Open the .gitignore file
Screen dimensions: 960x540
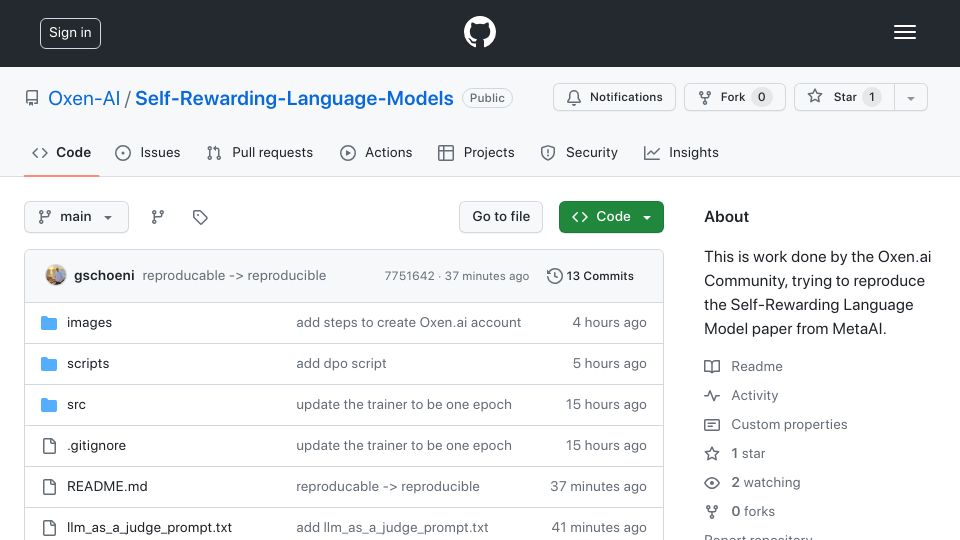pos(96,446)
